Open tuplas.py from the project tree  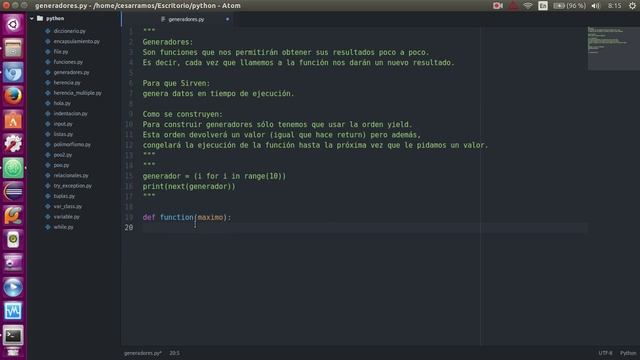click(64, 196)
